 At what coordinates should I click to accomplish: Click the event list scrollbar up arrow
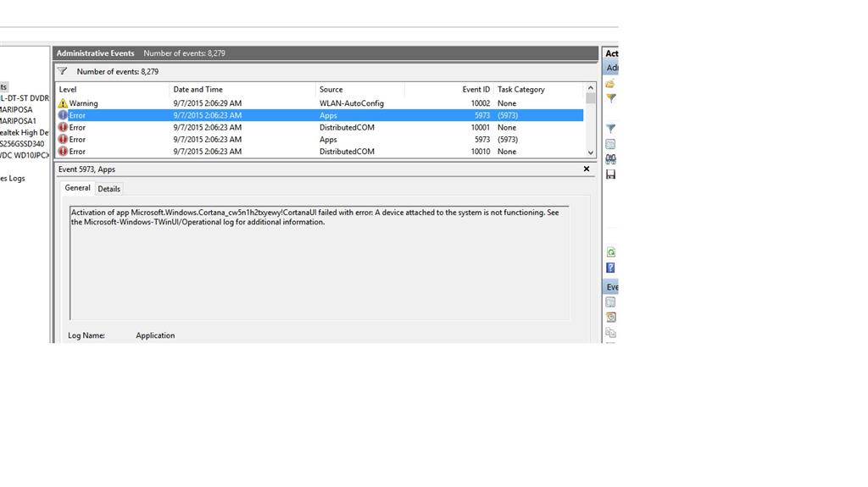pyautogui.click(x=591, y=87)
